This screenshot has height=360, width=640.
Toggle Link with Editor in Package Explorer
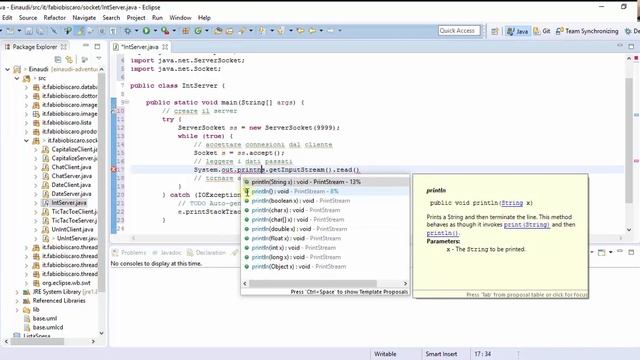point(69,60)
